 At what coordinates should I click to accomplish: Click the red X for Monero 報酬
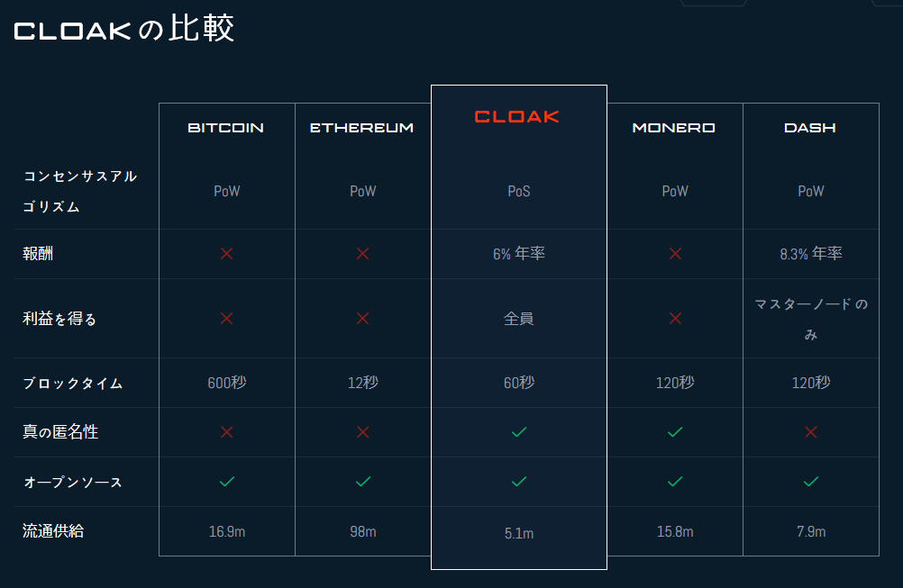click(675, 254)
